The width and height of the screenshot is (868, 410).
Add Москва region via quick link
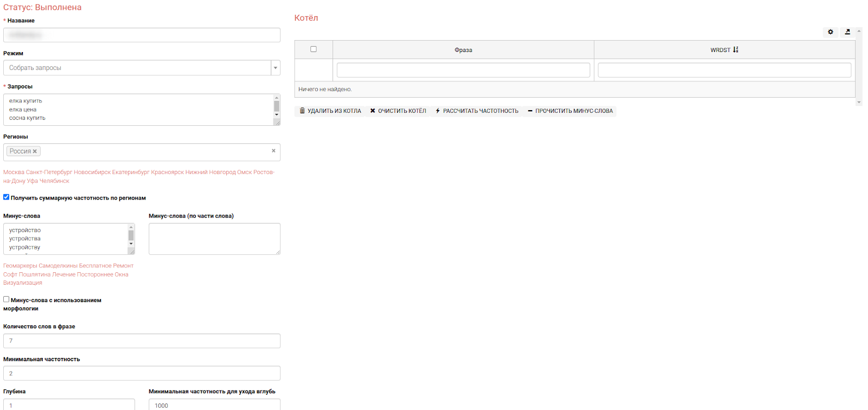(x=14, y=172)
